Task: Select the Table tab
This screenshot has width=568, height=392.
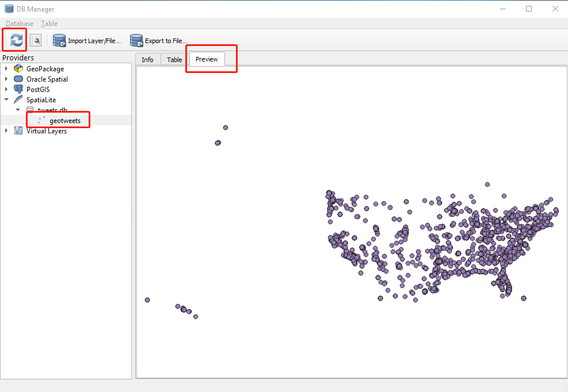Action: [173, 59]
